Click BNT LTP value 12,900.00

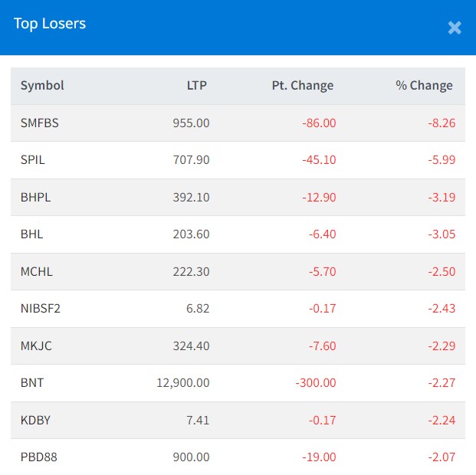pos(182,382)
